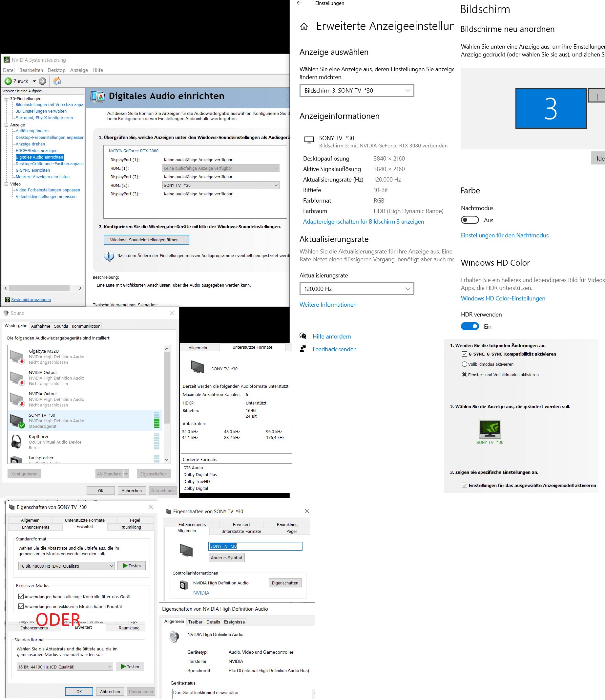Select Gigabyte M32U device icon in Sound list
Viewport: 605px width, 700px height.
(x=17, y=357)
